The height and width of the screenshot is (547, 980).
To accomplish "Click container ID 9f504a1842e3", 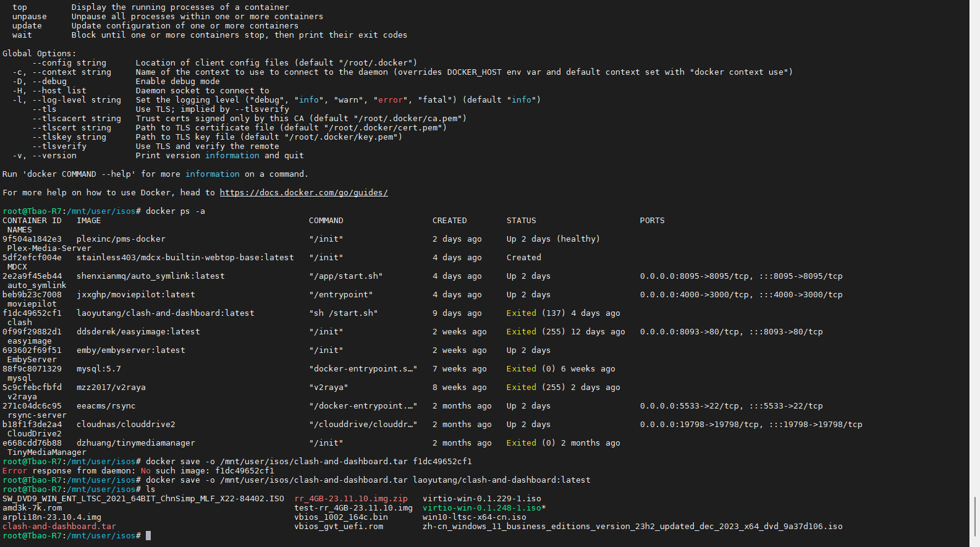I will point(32,239).
